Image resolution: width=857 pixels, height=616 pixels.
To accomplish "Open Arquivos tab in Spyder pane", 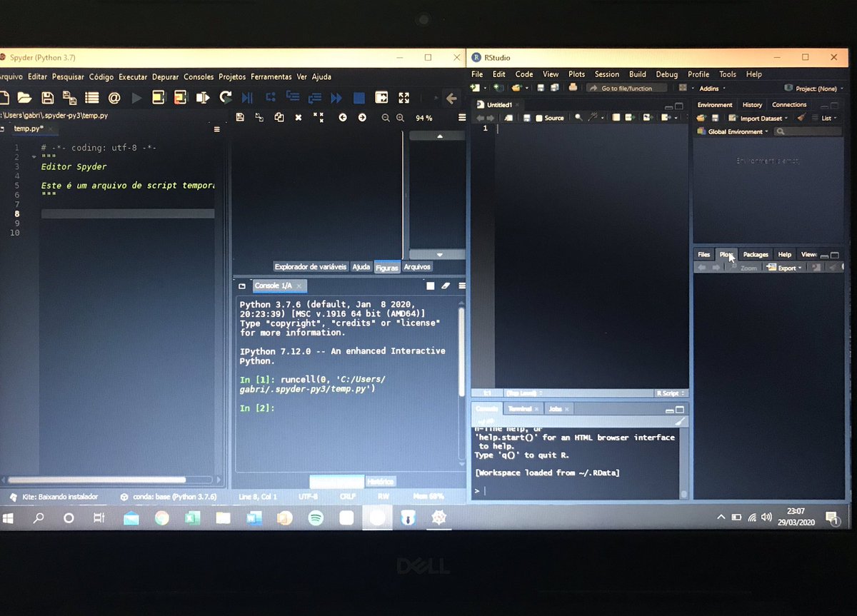I will [417, 266].
